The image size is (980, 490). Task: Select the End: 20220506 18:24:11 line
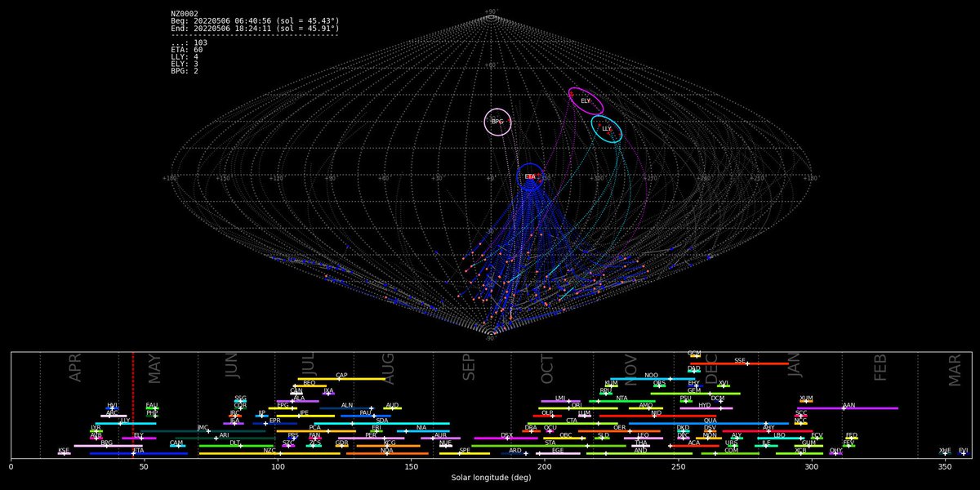255,28
